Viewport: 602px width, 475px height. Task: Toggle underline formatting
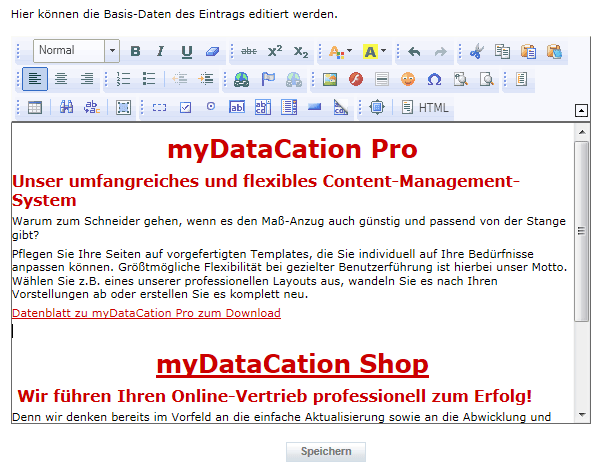point(187,51)
